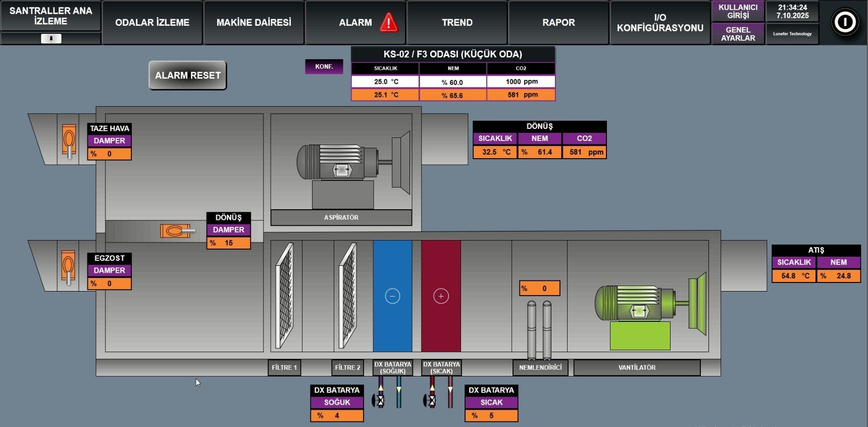Open I/O Konfigürasyonu page
Screen dimensions: 868x427
(x=660, y=22)
